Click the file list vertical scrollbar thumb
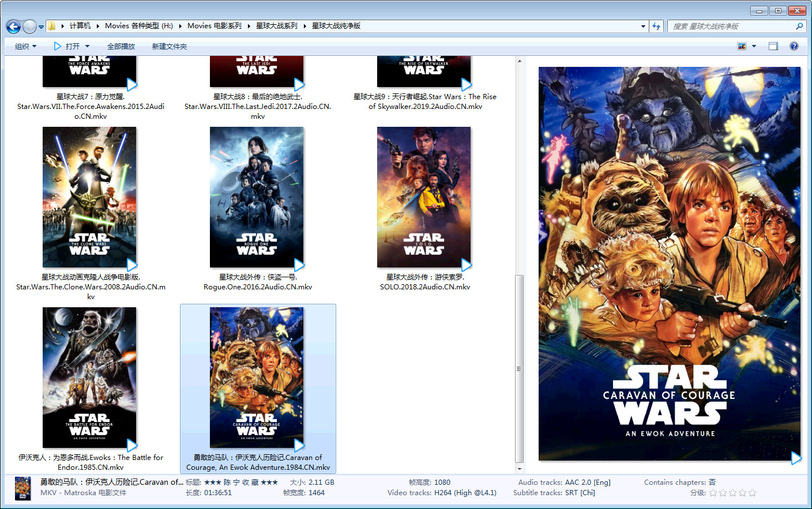Viewport: 812px width, 509px height. 519,369
